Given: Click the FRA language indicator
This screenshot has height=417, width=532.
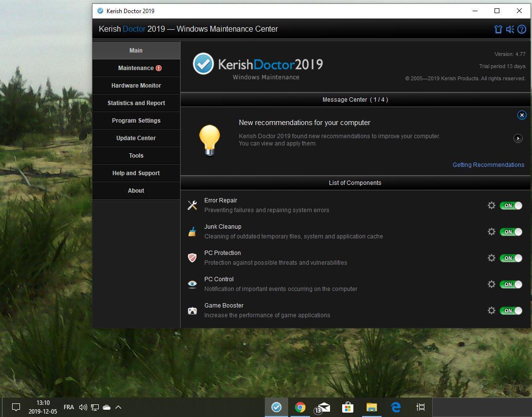Looking at the screenshot, I should point(69,407).
